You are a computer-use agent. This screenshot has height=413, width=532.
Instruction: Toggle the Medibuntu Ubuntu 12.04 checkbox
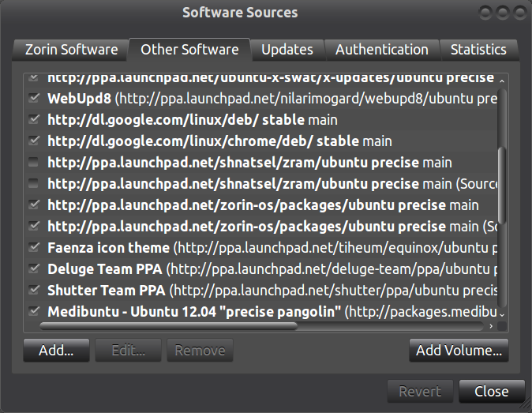point(34,312)
